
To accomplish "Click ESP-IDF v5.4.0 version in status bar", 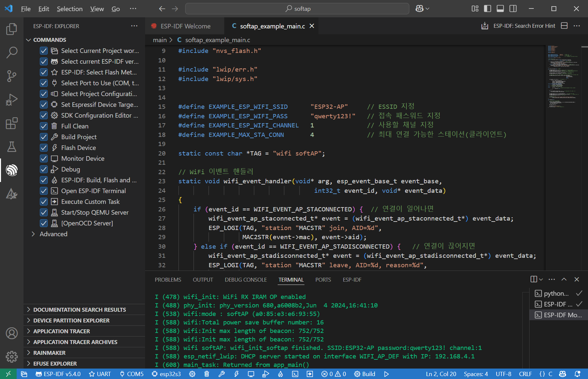I will 58,374.
